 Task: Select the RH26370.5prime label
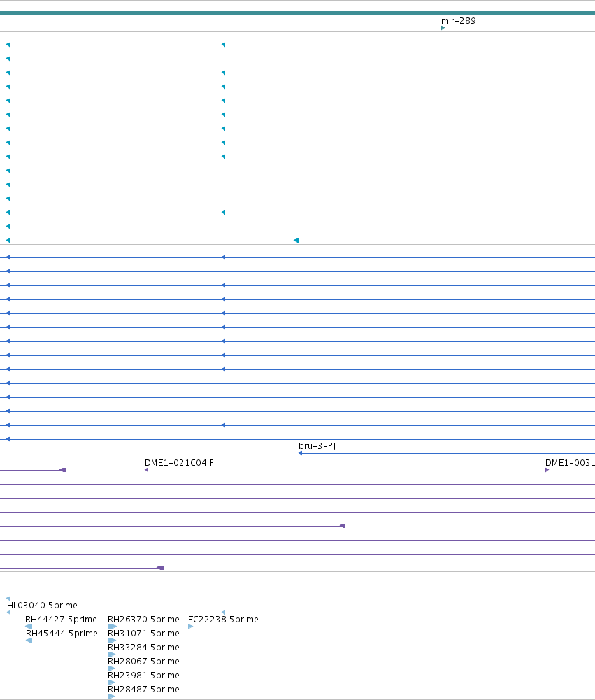click(x=143, y=619)
